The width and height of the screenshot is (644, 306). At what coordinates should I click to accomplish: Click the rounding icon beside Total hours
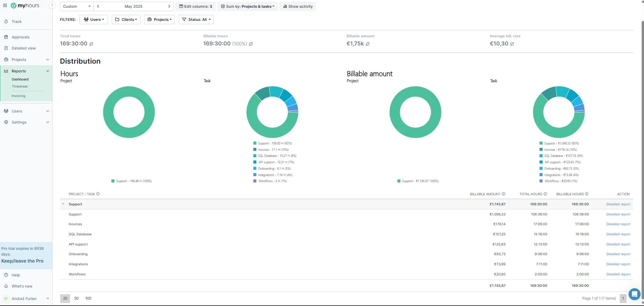(x=91, y=44)
